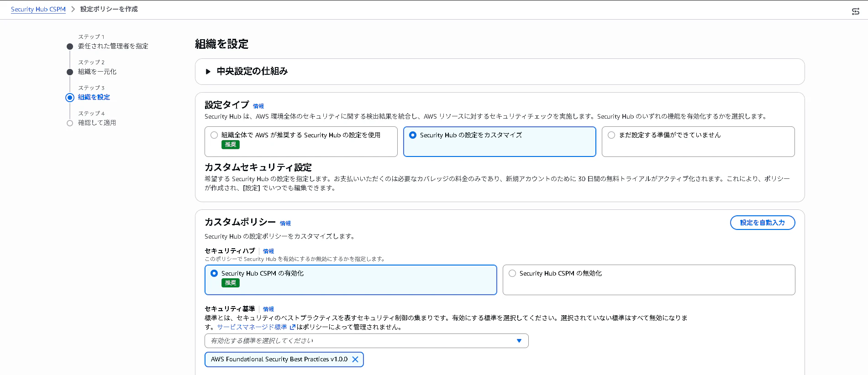Open the panel toggle icon at top right
Screen dimensions: 868x375
click(x=855, y=11)
